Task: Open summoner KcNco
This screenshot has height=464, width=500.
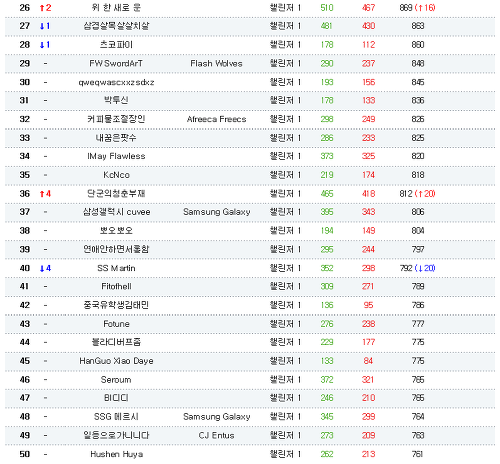Action: [x=116, y=175]
